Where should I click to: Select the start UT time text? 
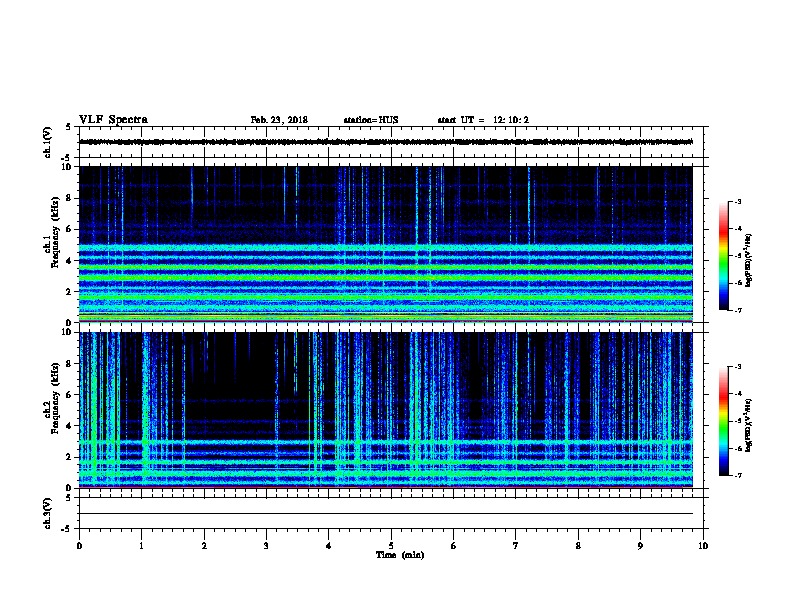point(483,120)
